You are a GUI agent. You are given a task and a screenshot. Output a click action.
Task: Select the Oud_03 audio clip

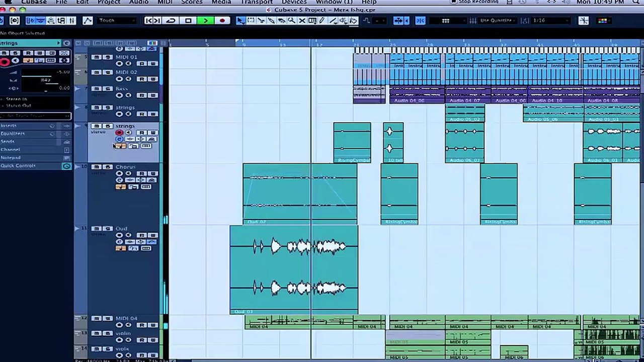[294, 270]
